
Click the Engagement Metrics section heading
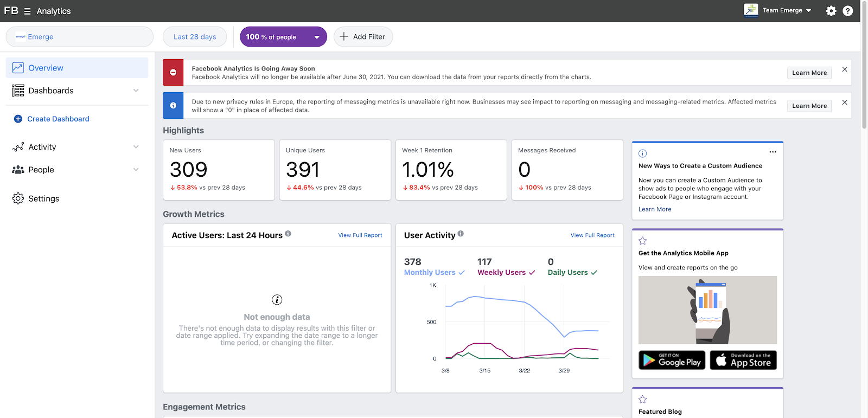click(204, 407)
